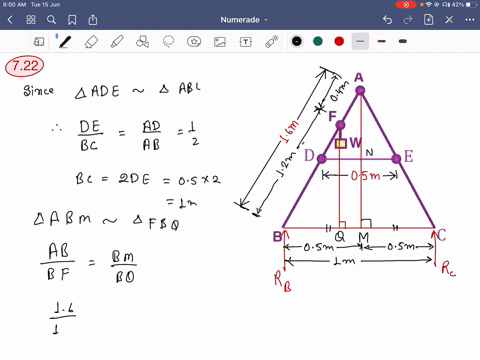The height and width of the screenshot is (360, 480).
Task: Choose the black pen color
Action: pos(296,41)
